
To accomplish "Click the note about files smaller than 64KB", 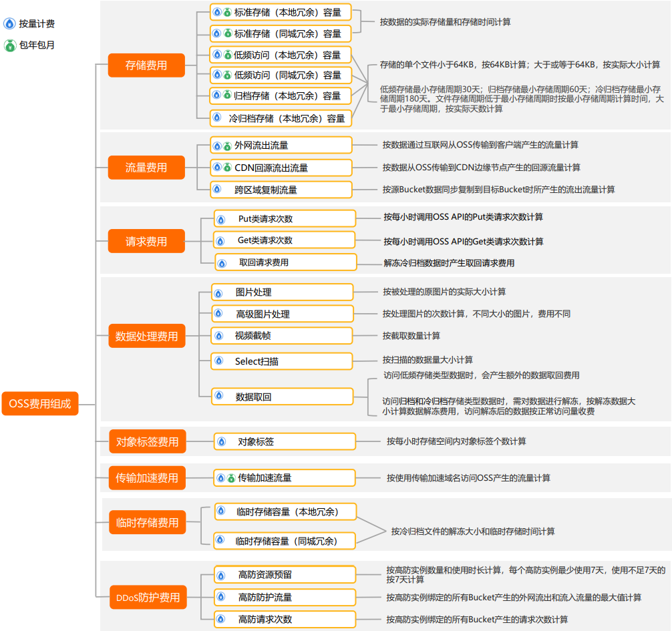I will pos(520,65).
